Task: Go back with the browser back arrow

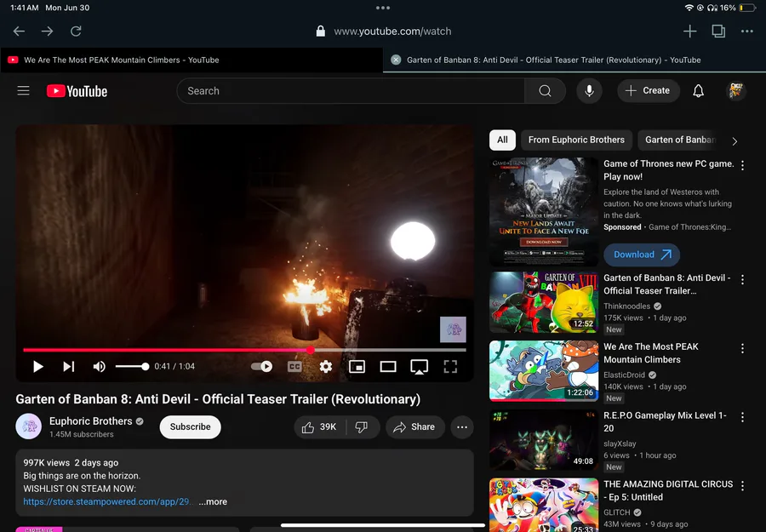Action: click(19, 31)
